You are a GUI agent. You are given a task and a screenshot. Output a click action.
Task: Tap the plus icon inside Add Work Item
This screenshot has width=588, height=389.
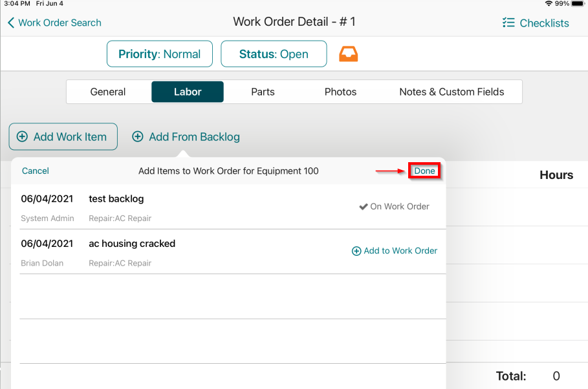point(22,136)
